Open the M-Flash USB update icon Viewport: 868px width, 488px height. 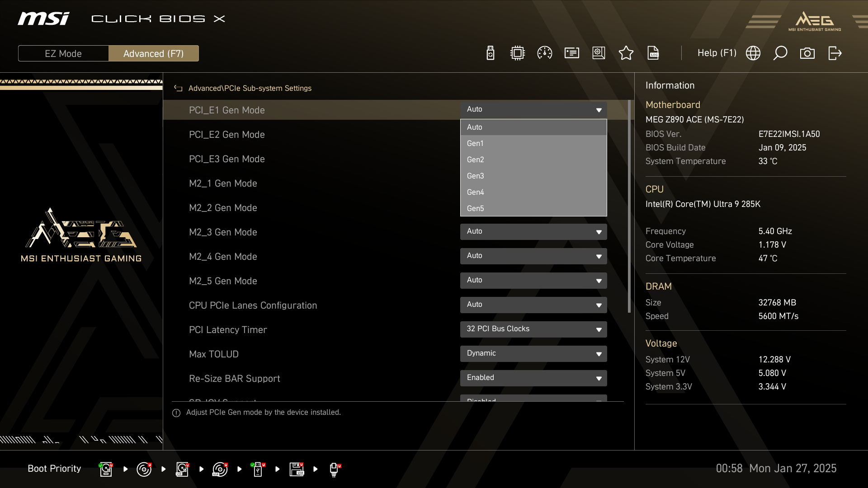[x=490, y=53]
